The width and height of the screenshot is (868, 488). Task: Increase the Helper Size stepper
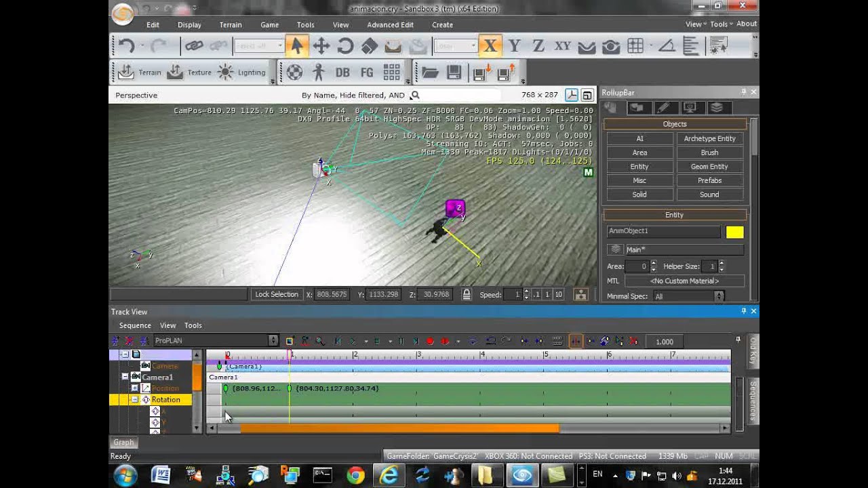click(x=722, y=264)
